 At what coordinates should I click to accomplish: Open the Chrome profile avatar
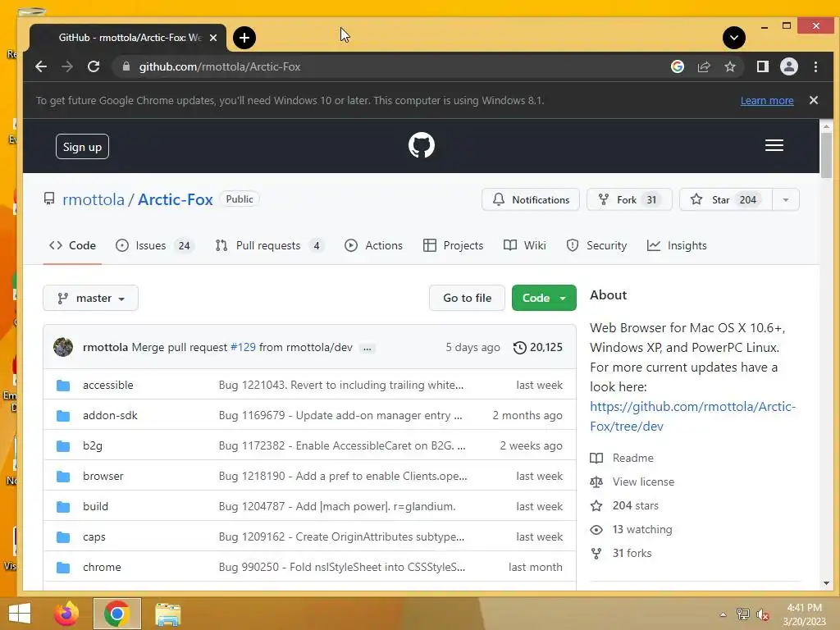tap(788, 66)
